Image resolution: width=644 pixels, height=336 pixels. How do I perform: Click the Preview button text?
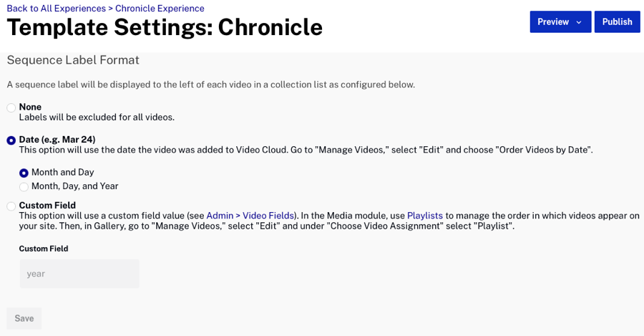coord(553,21)
